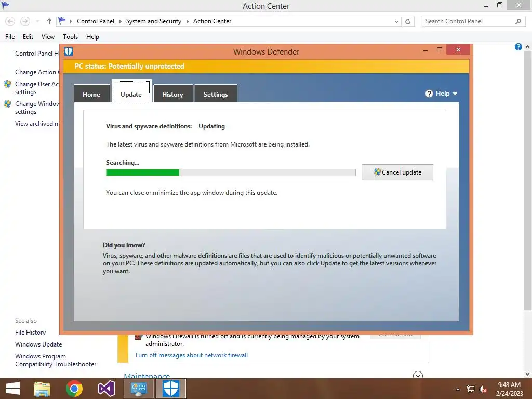Click Control Panel in the breadcrumb
Image resolution: width=532 pixels, height=399 pixels.
pos(96,21)
